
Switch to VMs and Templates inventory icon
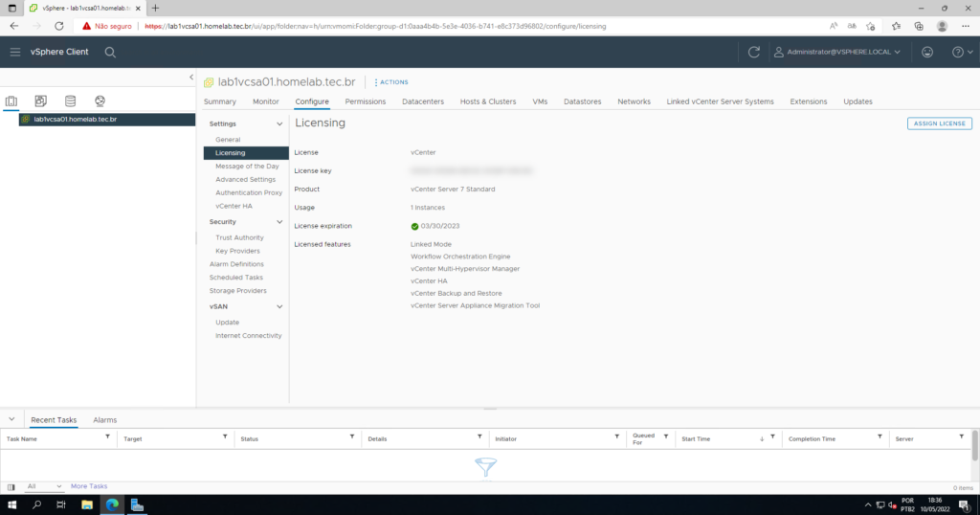(x=40, y=101)
